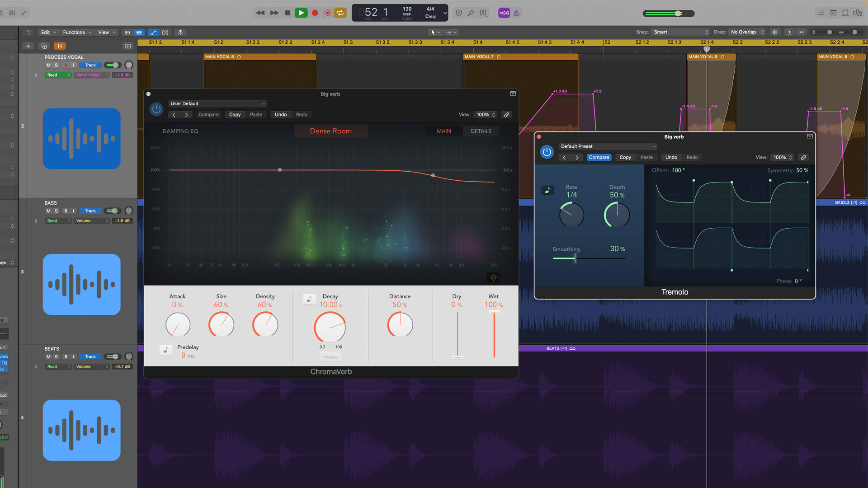Click the grid view icon in tracks toolbar
The image size is (868, 488).
coord(127,32)
